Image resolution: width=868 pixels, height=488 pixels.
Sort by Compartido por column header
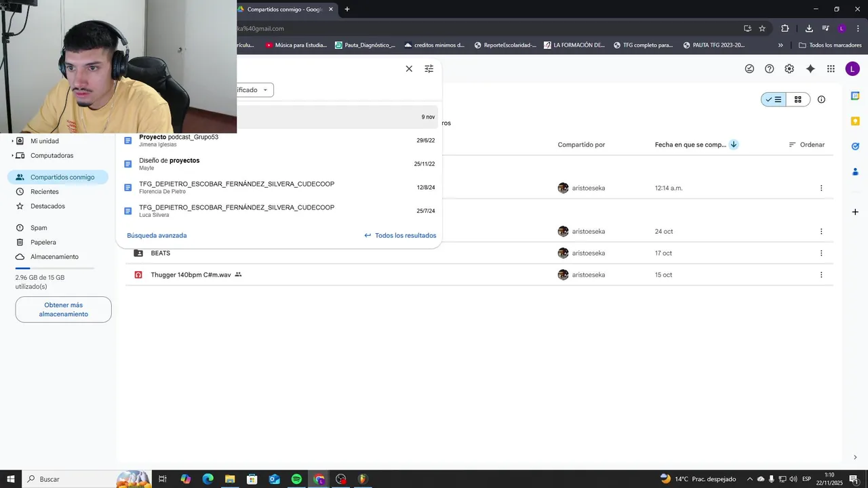(x=581, y=144)
